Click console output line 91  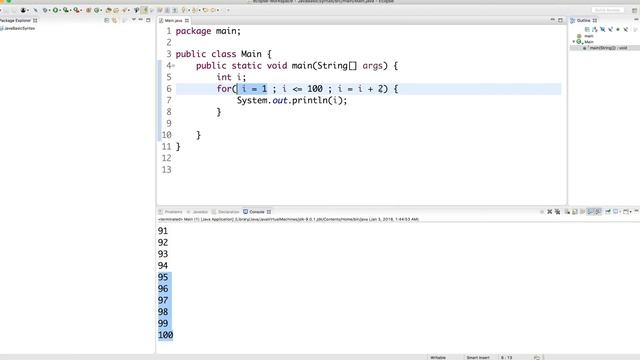click(163, 231)
